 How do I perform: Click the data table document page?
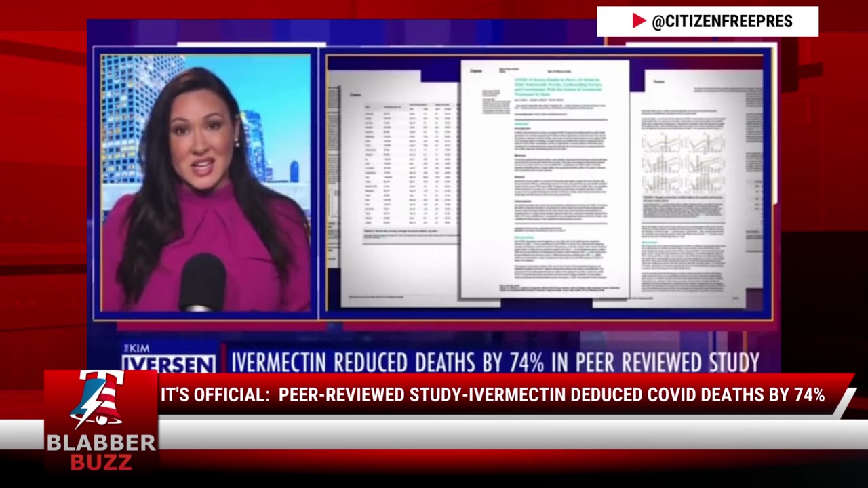tap(401, 194)
